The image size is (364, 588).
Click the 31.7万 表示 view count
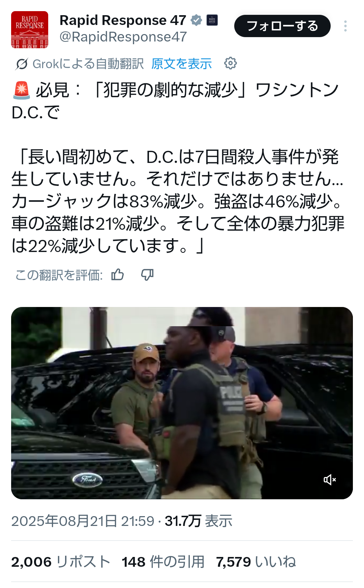tap(199, 521)
